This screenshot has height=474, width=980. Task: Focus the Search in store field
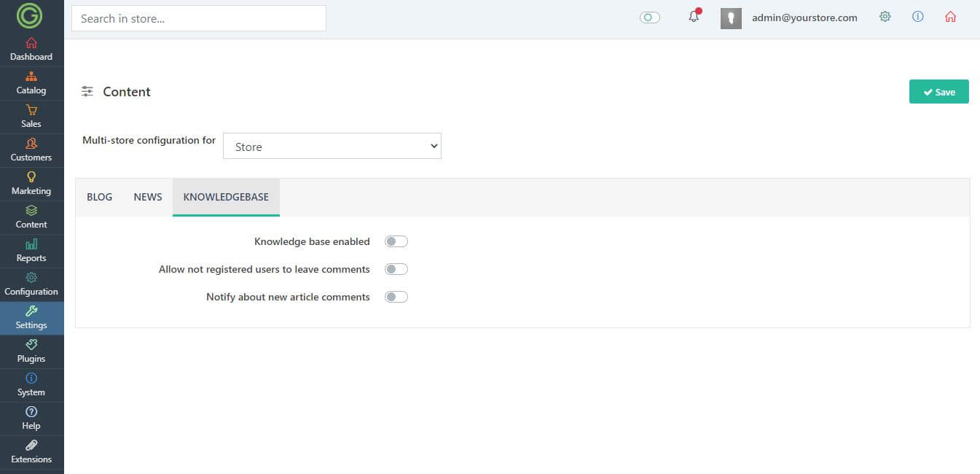199,18
